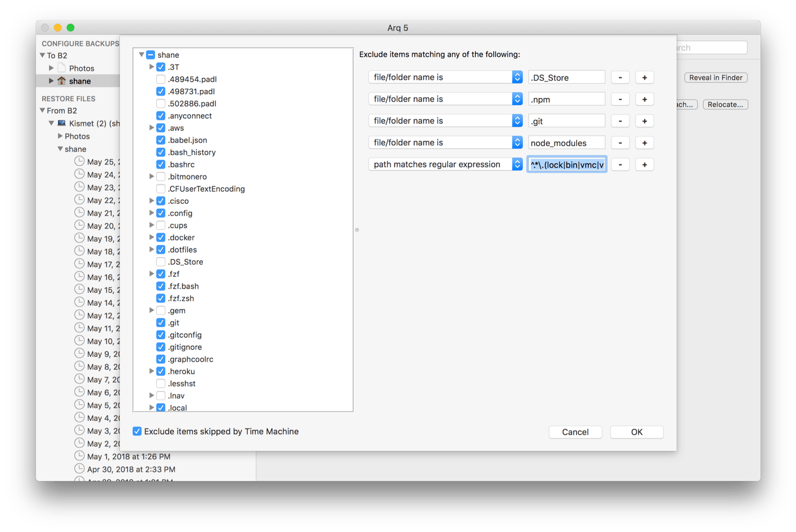The height and width of the screenshot is (532, 796).
Task: Add a rule after the .DS_Store row
Action: 644,77
